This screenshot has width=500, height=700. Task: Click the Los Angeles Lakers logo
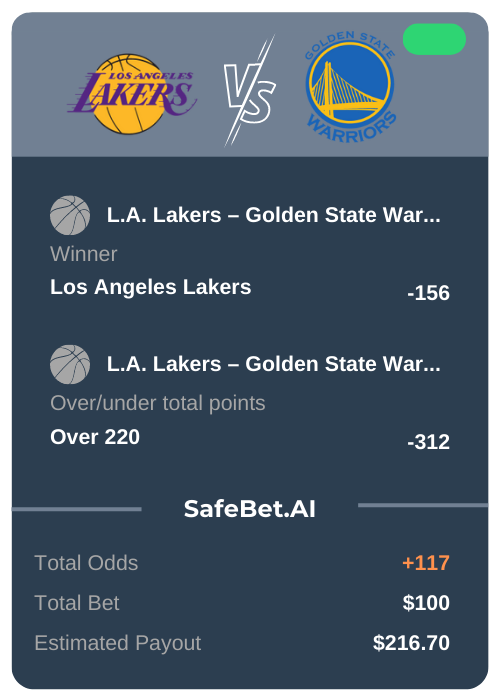click(132, 94)
